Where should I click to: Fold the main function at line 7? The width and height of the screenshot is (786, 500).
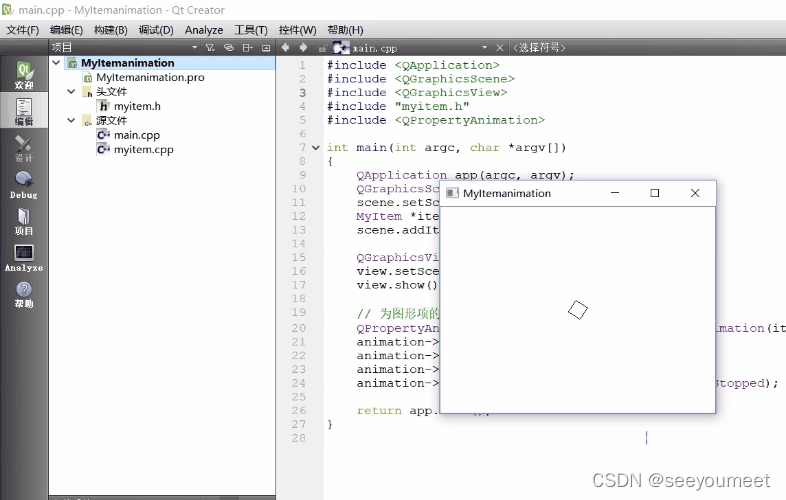pyautogui.click(x=315, y=147)
